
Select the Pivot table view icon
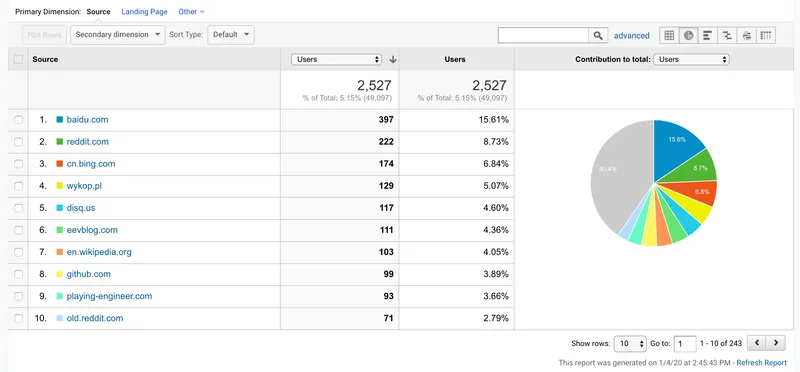click(x=766, y=35)
